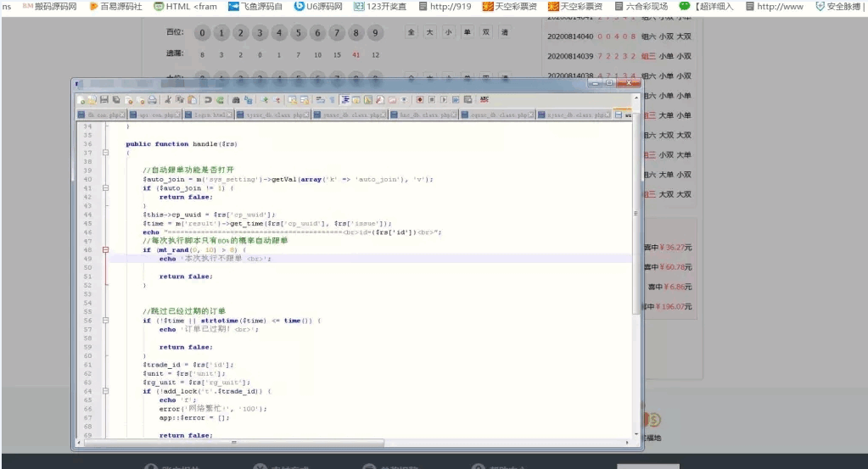Switch to the login.html editor tab
This screenshot has width=868, height=469.
pyautogui.click(x=211, y=114)
